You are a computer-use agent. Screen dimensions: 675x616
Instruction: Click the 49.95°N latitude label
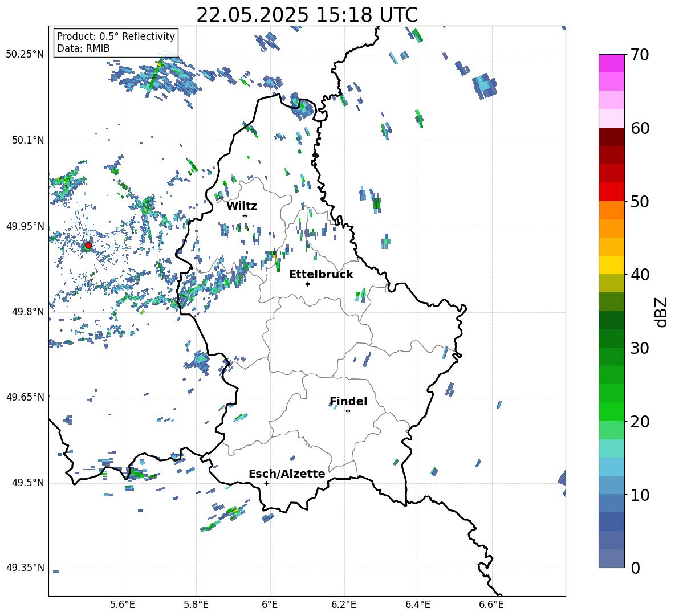tap(25, 226)
